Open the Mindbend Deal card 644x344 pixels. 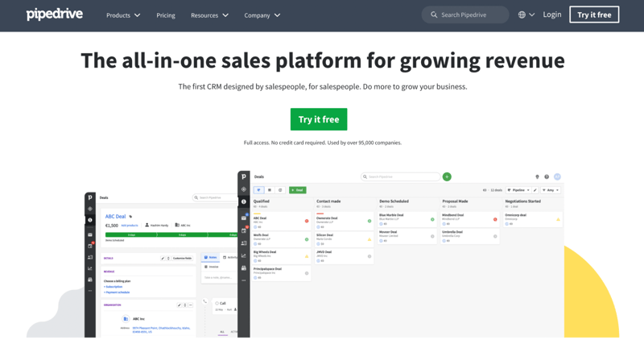470,219
